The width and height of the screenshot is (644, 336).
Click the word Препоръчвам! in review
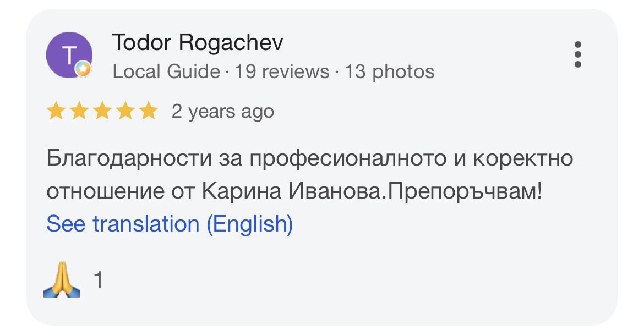[x=465, y=191]
